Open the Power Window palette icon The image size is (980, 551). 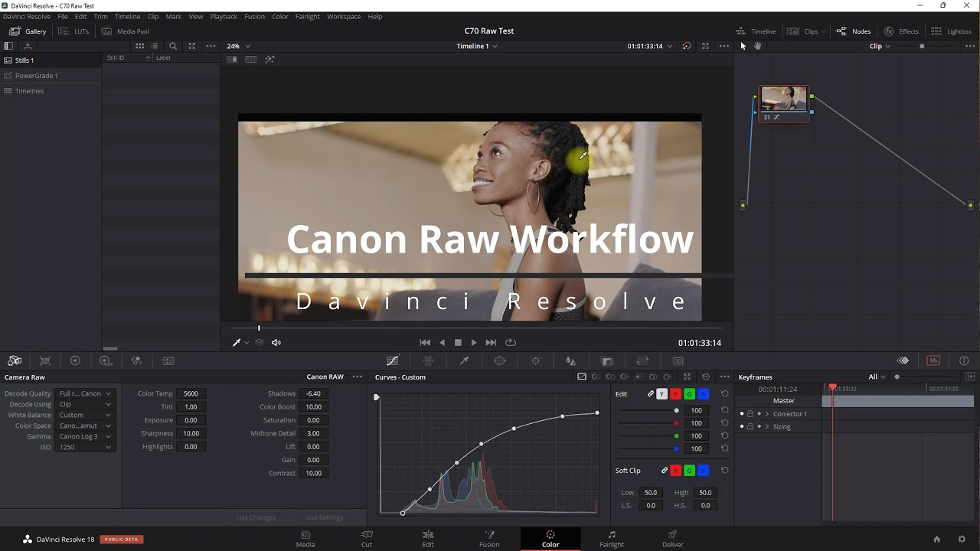click(499, 361)
